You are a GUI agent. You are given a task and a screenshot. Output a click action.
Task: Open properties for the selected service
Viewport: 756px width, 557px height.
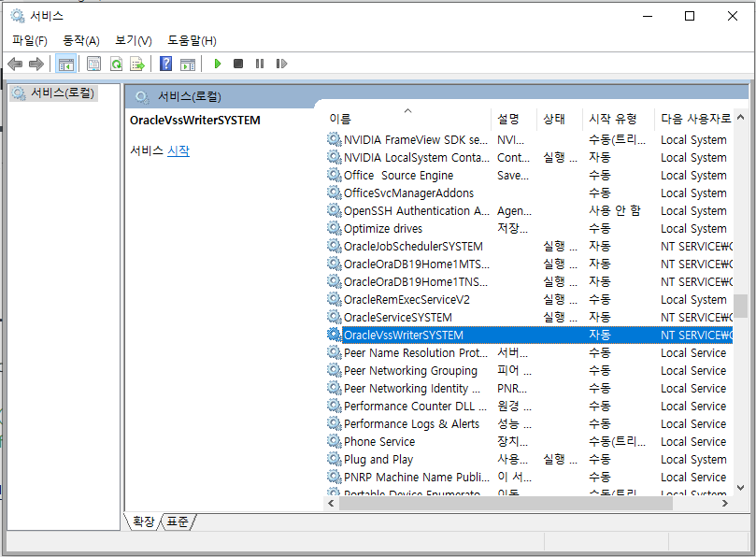pyautogui.click(x=93, y=63)
